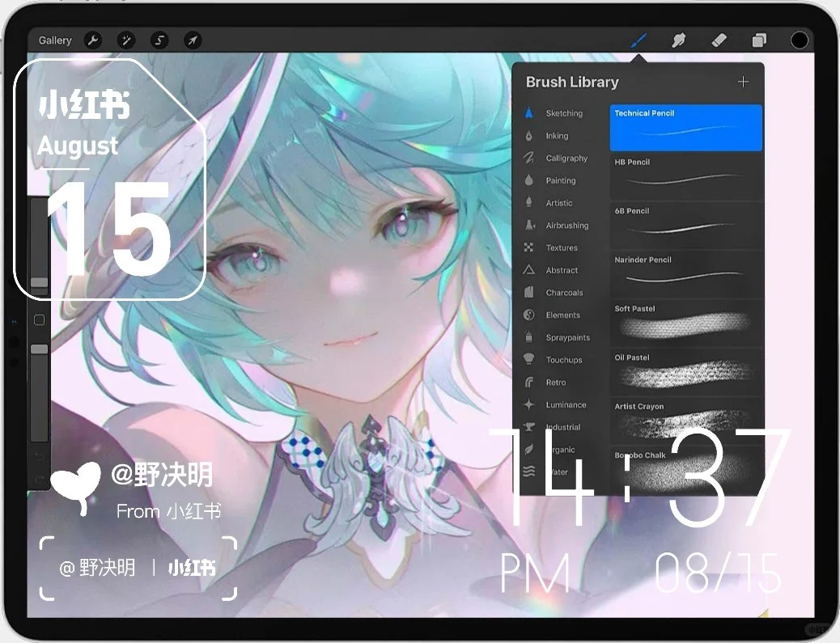
Task: Click the Charcoals bars icon
Action: [528, 292]
